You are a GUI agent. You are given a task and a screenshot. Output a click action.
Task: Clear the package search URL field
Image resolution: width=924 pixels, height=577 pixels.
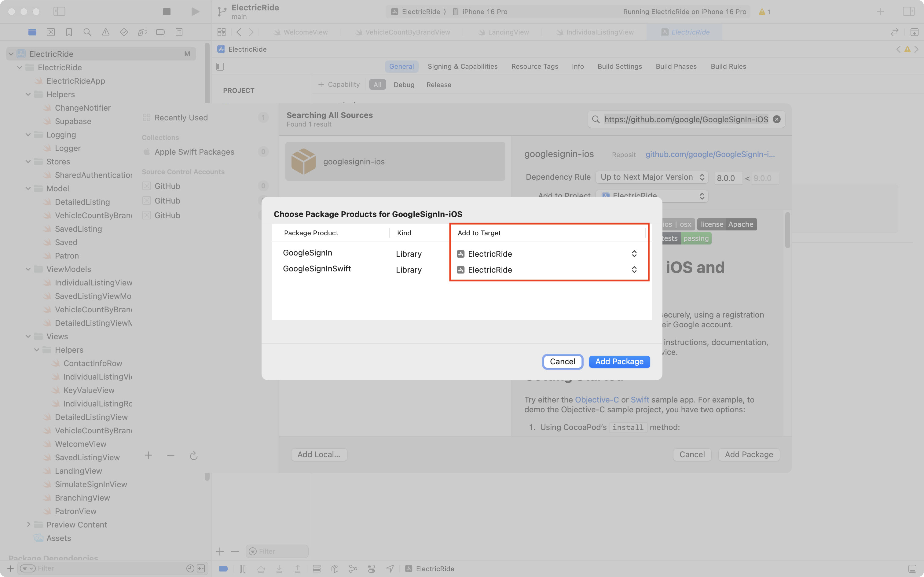pyautogui.click(x=776, y=119)
